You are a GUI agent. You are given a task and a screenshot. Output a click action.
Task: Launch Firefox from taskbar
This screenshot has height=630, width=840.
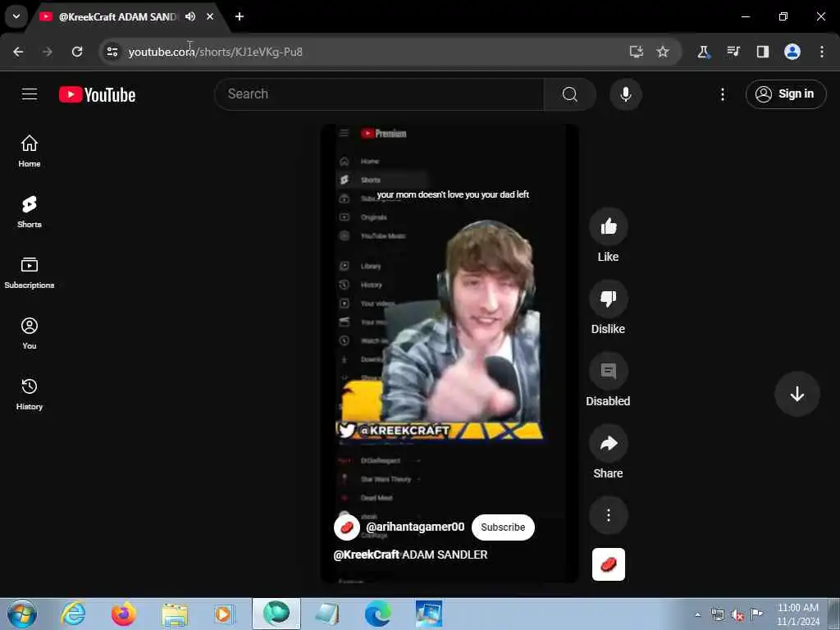coord(124,614)
